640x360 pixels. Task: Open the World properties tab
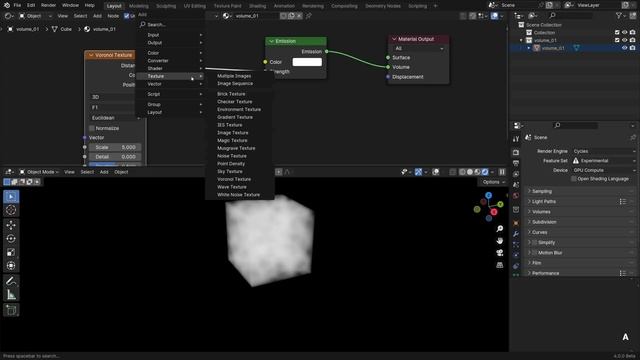(x=516, y=196)
